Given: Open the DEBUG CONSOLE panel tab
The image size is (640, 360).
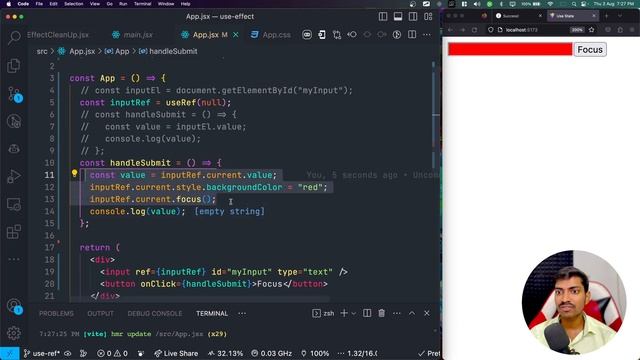Looking at the screenshot, I should coord(155,313).
